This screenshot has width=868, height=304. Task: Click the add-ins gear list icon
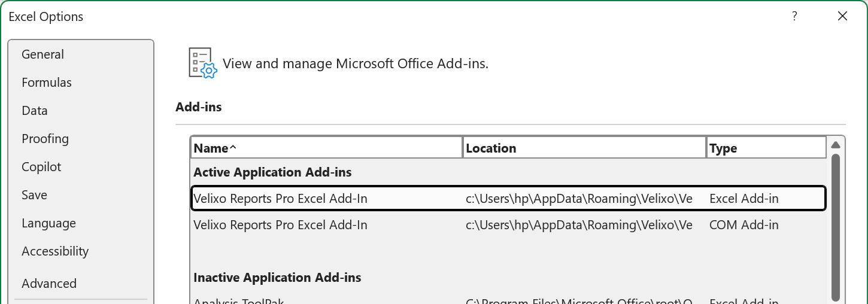tap(202, 63)
